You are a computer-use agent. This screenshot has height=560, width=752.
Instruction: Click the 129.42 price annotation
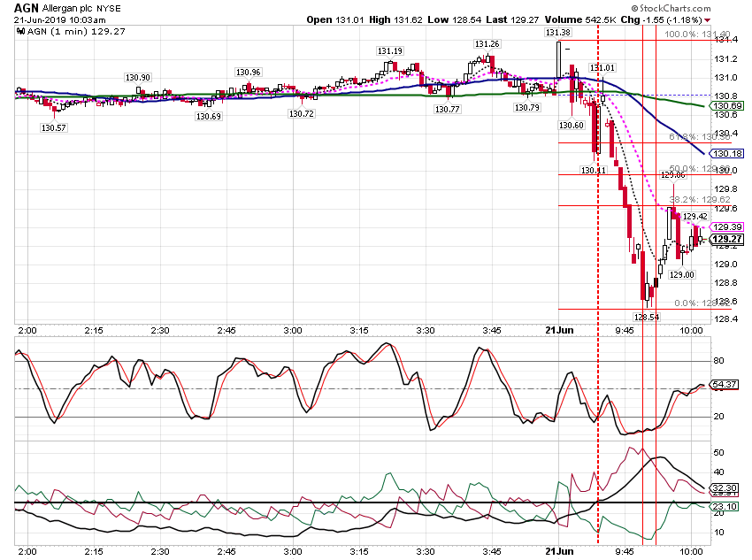click(x=694, y=217)
